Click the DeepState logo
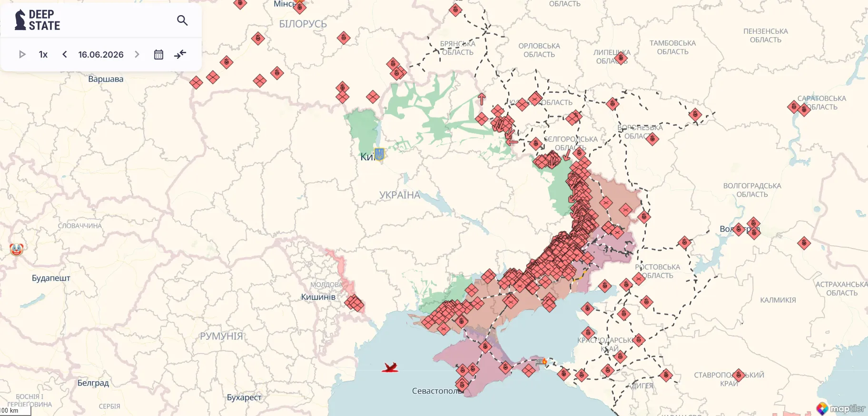The width and height of the screenshot is (868, 416). (37, 20)
